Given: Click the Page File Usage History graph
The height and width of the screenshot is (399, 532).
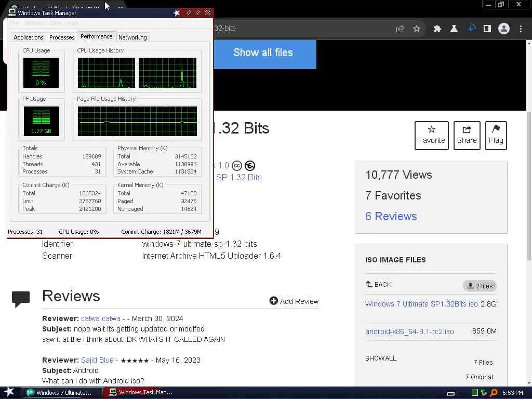Looking at the screenshot, I should tap(137, 121).
